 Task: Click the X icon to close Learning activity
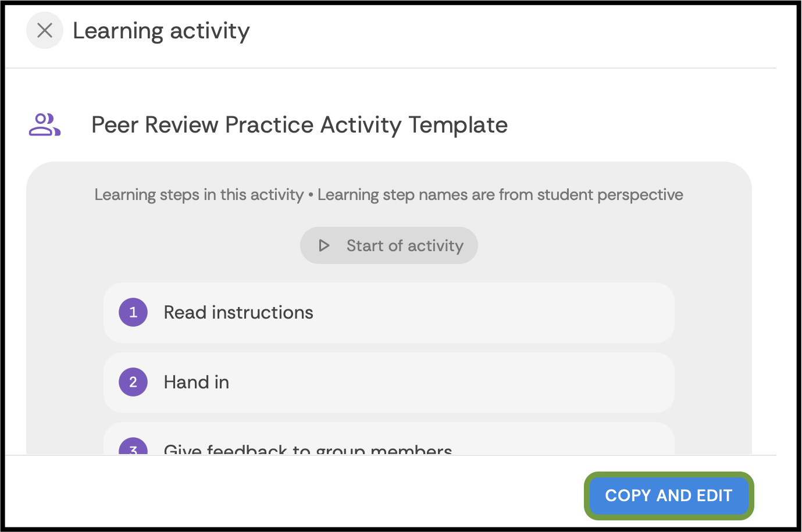[45, 30]
